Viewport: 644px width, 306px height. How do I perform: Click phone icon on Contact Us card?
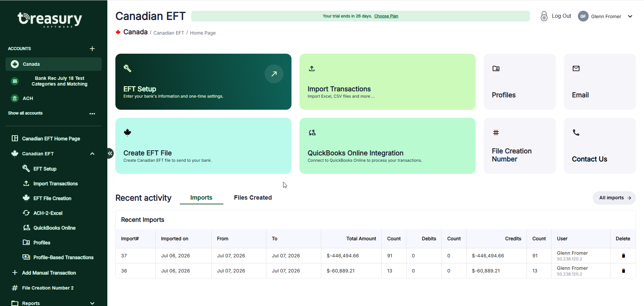576,133
